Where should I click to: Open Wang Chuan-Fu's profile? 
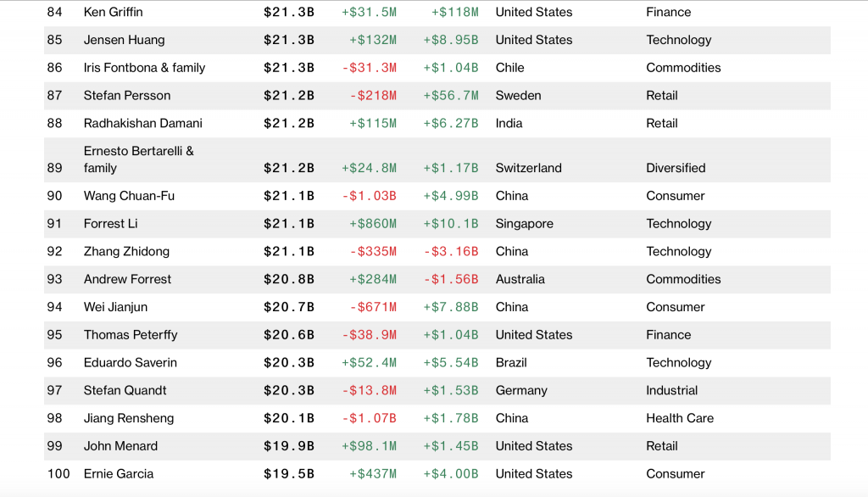point(129,196)
